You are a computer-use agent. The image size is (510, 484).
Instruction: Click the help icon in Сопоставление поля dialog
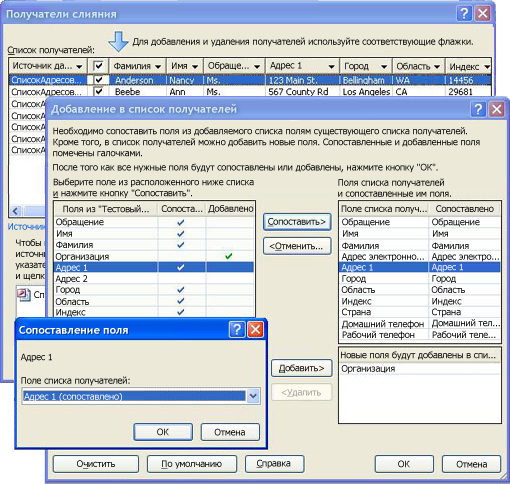click(x=237, y=330)
